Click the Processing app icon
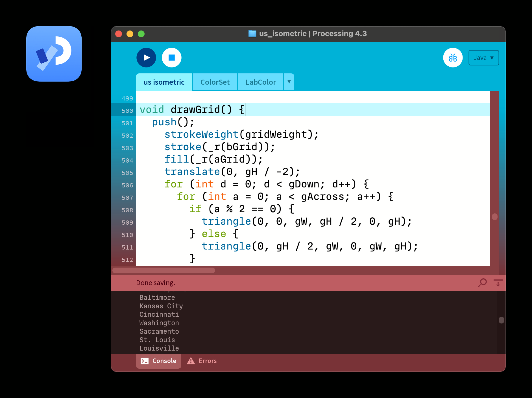Image resolution: width=532 pixels, height=398 pixels. 54,54
